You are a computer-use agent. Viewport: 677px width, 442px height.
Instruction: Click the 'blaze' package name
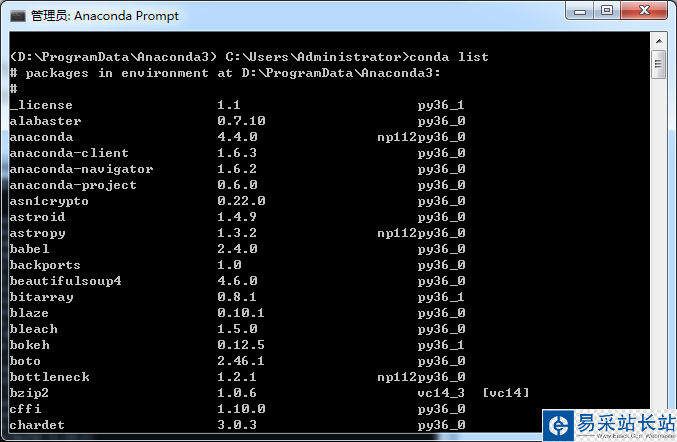[x=29, y=313]
